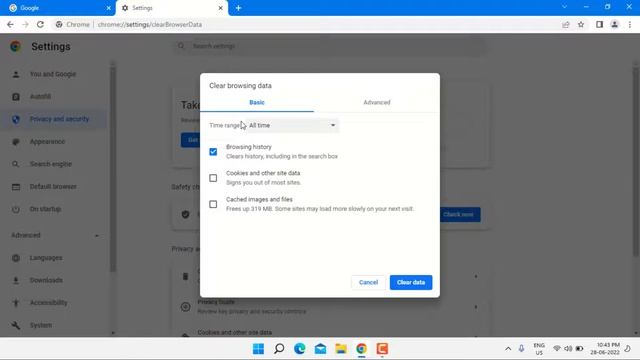Check the Cookies and other site data checkbox
The image size is (640, 360).
pos(213,178)
